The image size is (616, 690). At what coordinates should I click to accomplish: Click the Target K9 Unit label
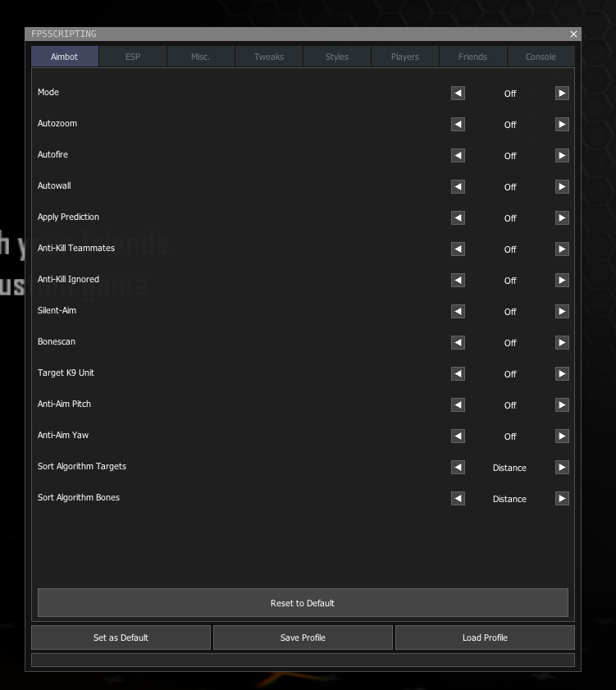pos(66,372)
